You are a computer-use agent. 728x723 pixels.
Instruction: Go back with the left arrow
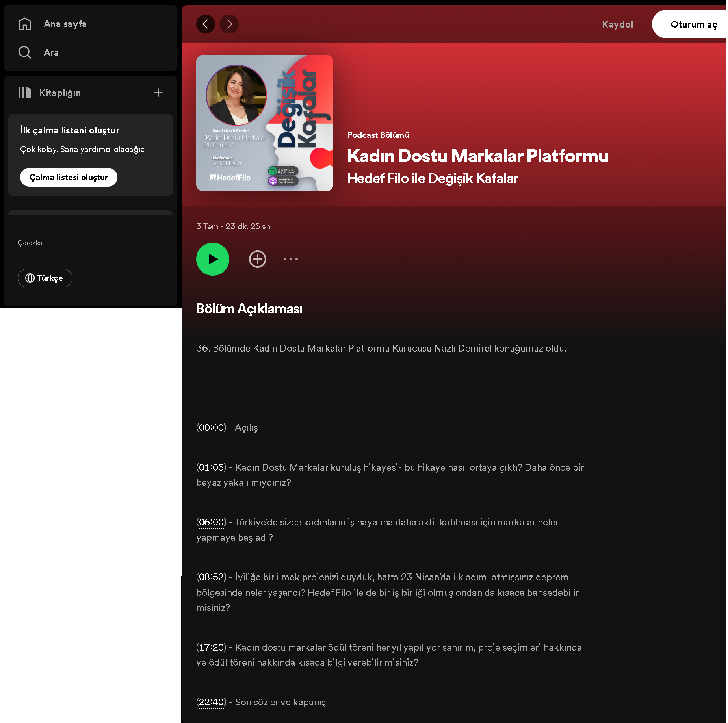[x=206, y=24]
